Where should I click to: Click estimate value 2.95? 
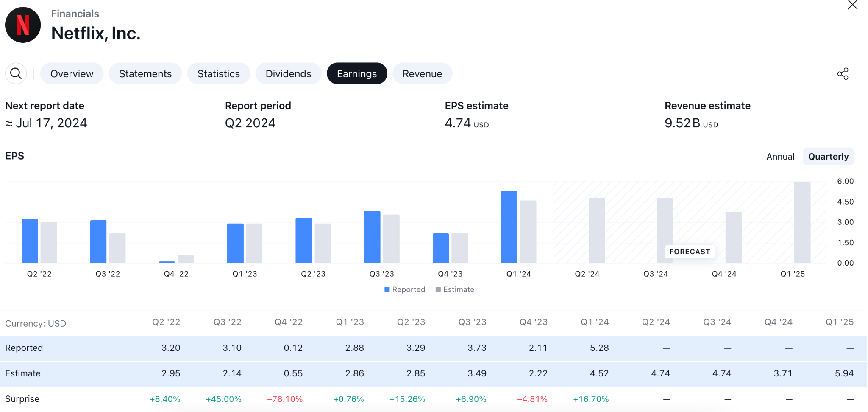(x=171, y=373)
